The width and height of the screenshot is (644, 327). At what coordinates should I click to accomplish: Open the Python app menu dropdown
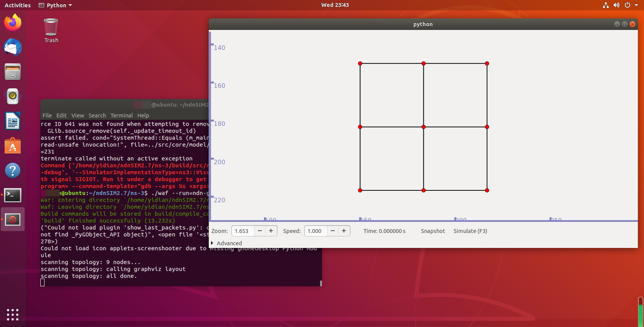[x=56, y=5]
